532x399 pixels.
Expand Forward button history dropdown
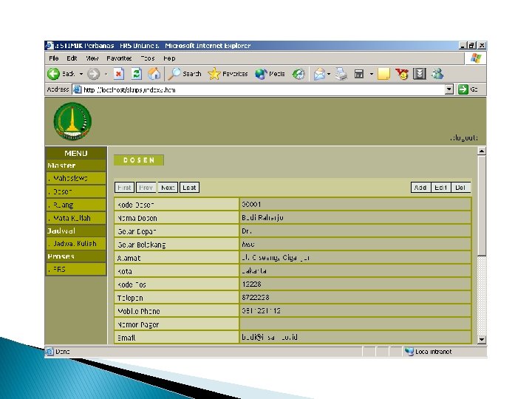(x=106, y=74)
